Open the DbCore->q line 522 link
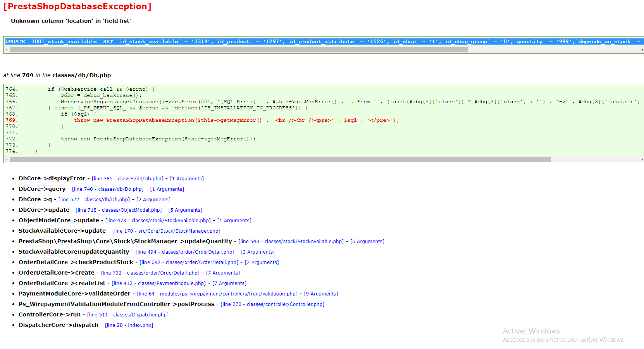Screen dimensions: 644x349 tap(94, 200)
